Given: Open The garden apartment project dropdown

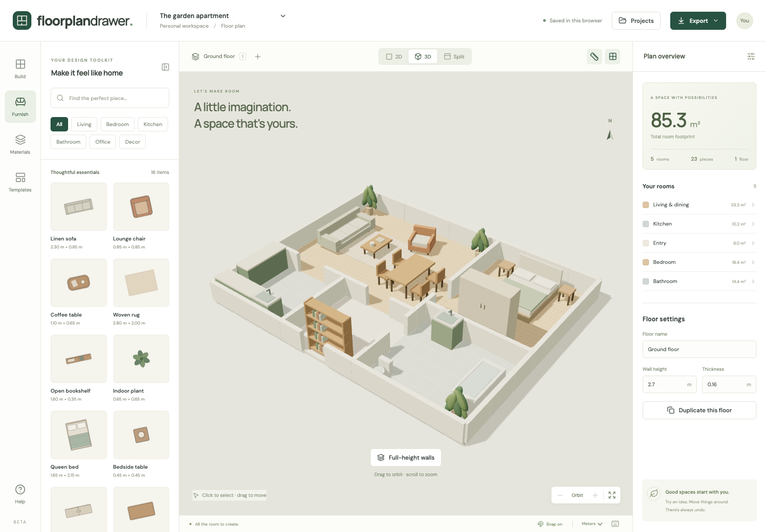Looking at the screenshot, I should coord(223,16).
